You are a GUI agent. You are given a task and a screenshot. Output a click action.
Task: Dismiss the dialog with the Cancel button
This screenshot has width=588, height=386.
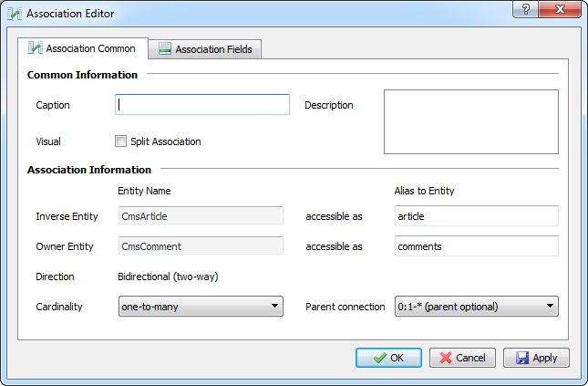(x=462, y=358)
